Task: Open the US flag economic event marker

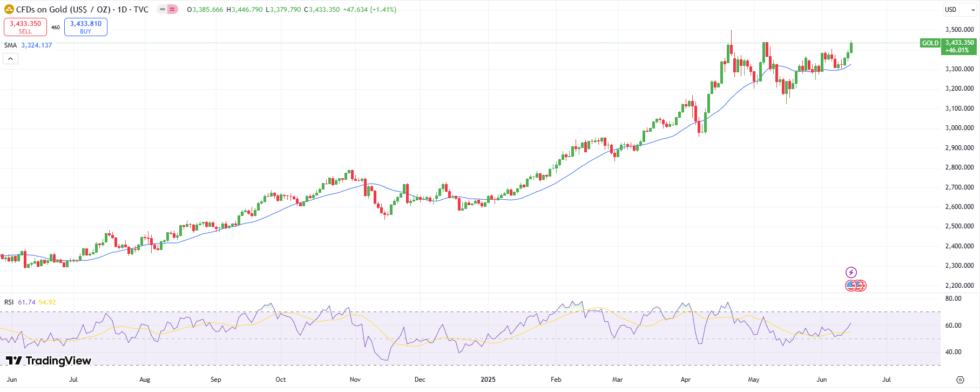Action: [851, 286]
